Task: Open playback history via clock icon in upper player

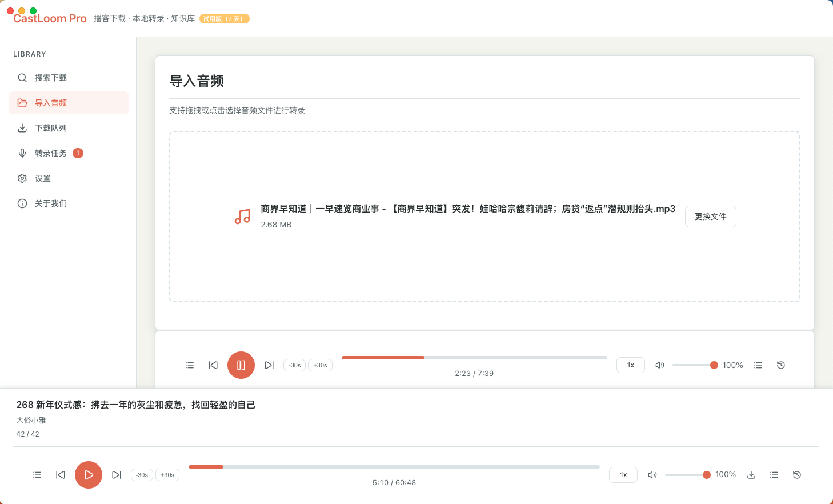Action: tap(780, 365)
